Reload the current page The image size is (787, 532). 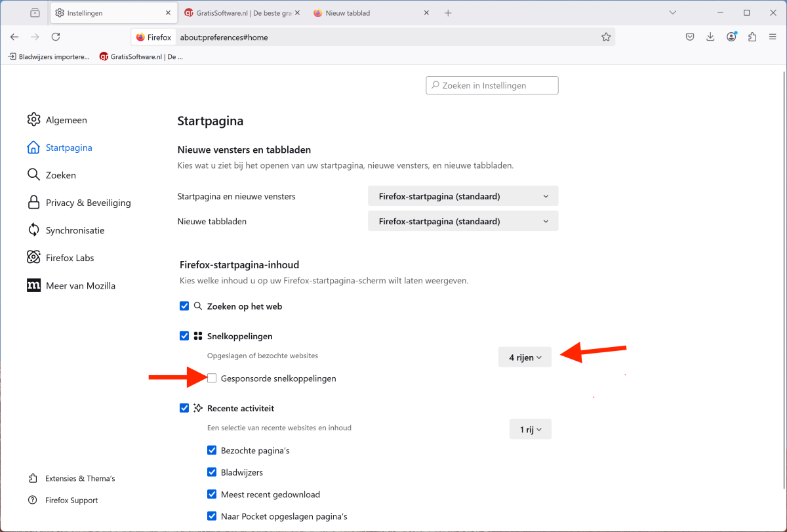click(x=56, y=37)
